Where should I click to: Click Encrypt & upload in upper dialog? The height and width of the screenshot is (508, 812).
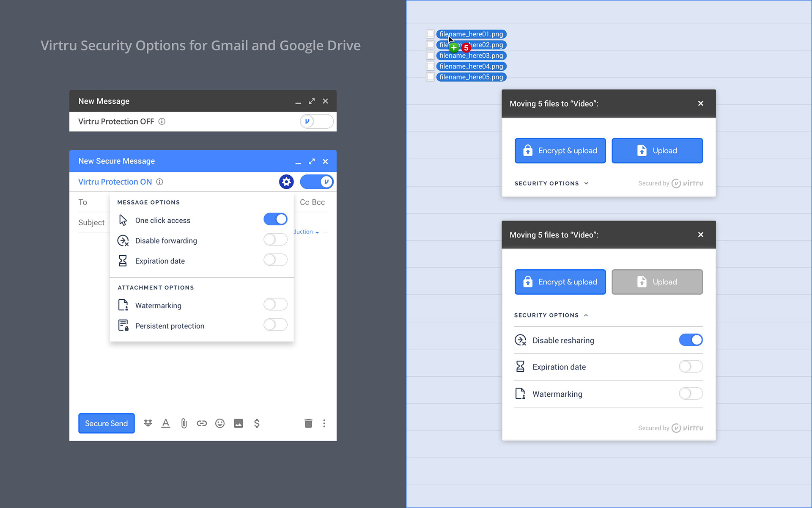[560, 151]
